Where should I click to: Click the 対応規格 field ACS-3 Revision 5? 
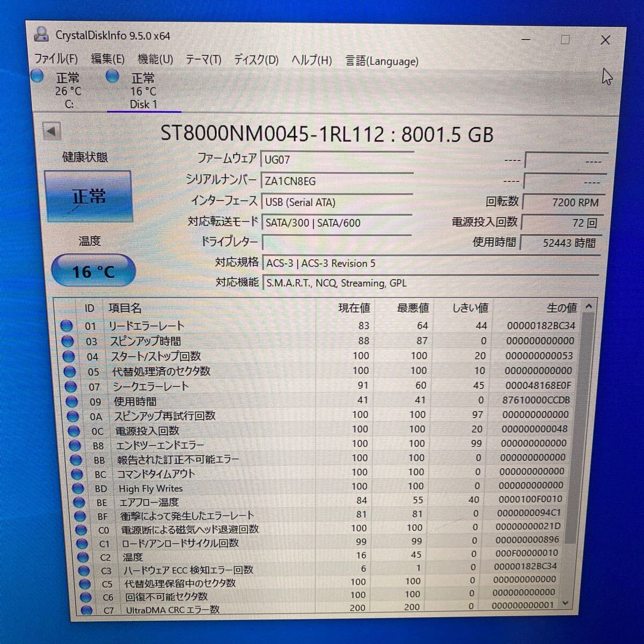click(431, 263)
